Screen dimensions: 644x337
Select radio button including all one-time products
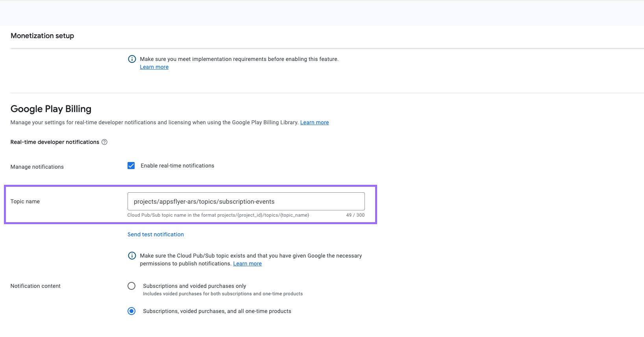(131, 311)
